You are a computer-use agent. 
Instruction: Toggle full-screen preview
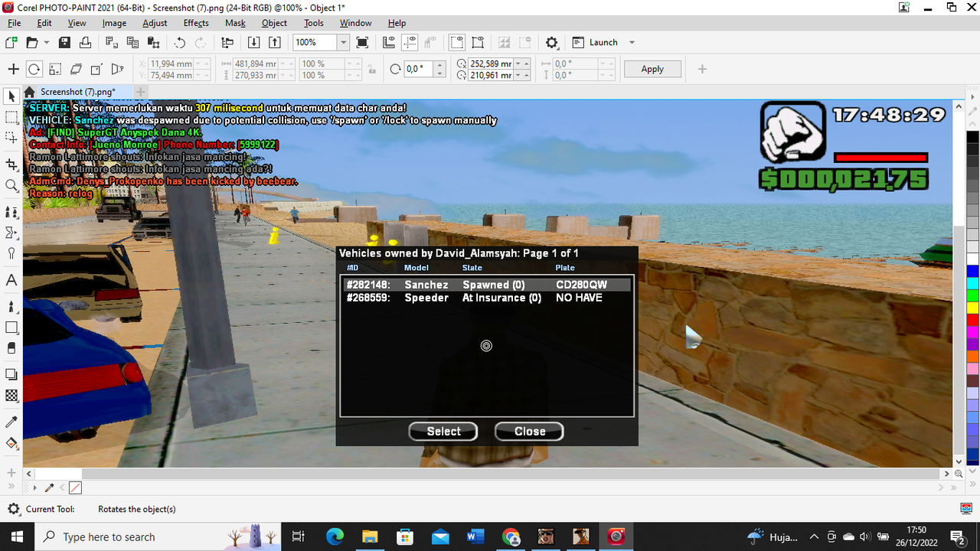pyautogui.click(x=362, y=43)
